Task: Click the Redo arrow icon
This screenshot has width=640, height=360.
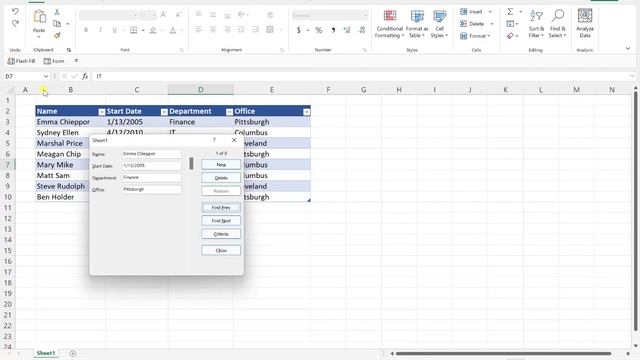Action: [15, 24]
